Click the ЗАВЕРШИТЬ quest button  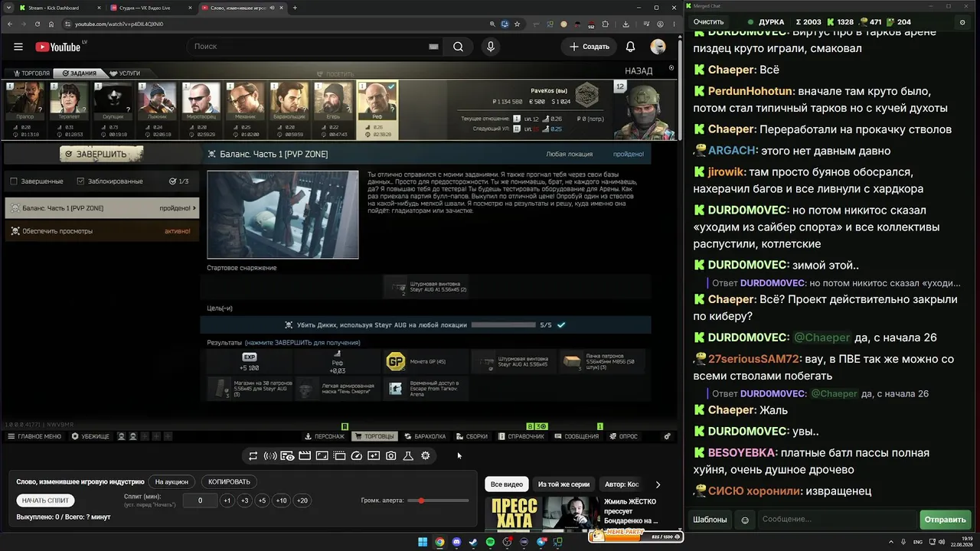tap(101, 154)
